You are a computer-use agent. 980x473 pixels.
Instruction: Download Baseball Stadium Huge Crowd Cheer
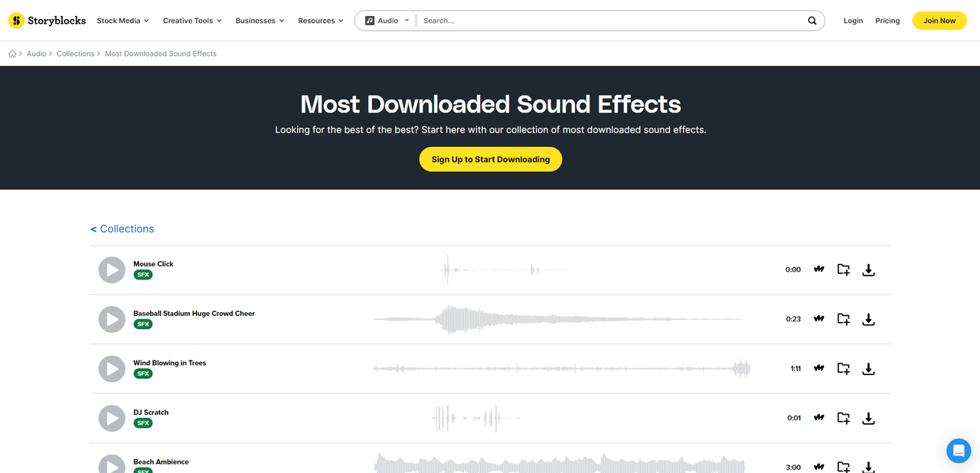point(868,319)
